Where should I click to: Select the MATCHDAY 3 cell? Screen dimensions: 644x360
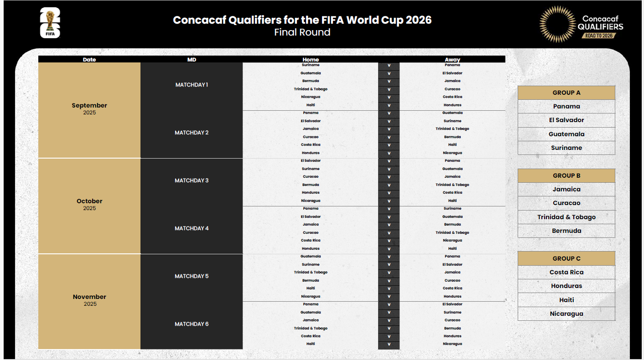coord(192,180)
